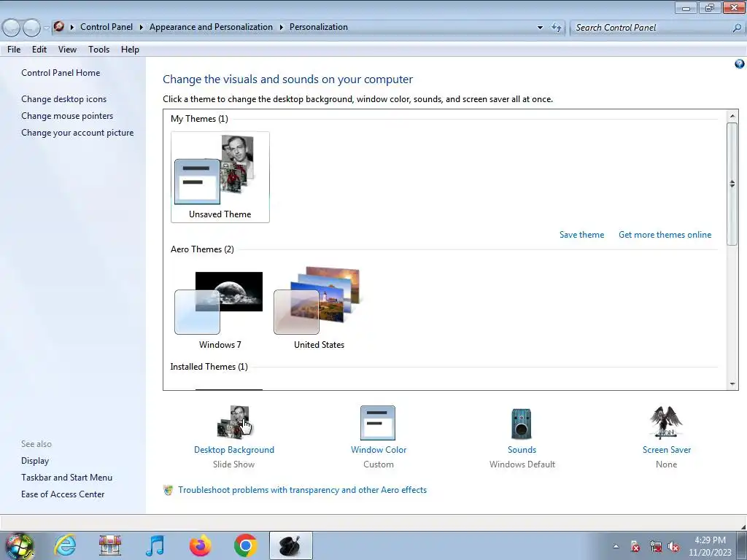Click Change desktop icons link
Screen dimensions: 747x560
[64, 99]
